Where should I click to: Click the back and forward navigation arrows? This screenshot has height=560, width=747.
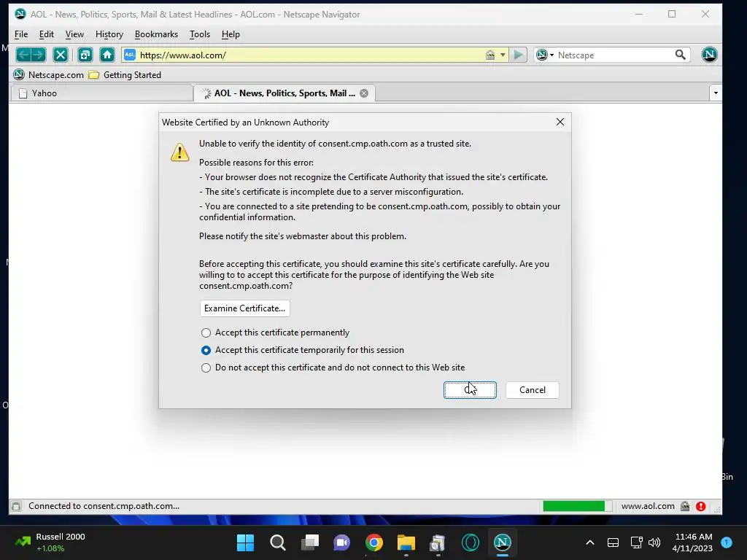coord(31,55)
